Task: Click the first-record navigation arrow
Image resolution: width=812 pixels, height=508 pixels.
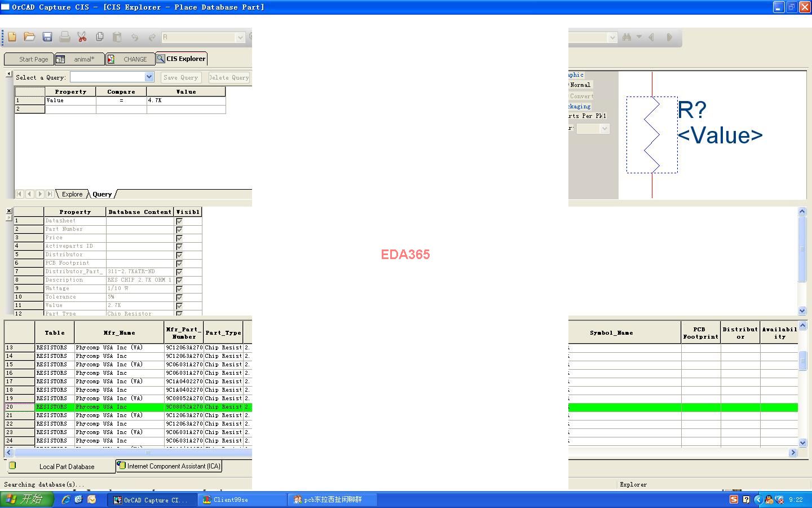Action: (x=20, y=194)
